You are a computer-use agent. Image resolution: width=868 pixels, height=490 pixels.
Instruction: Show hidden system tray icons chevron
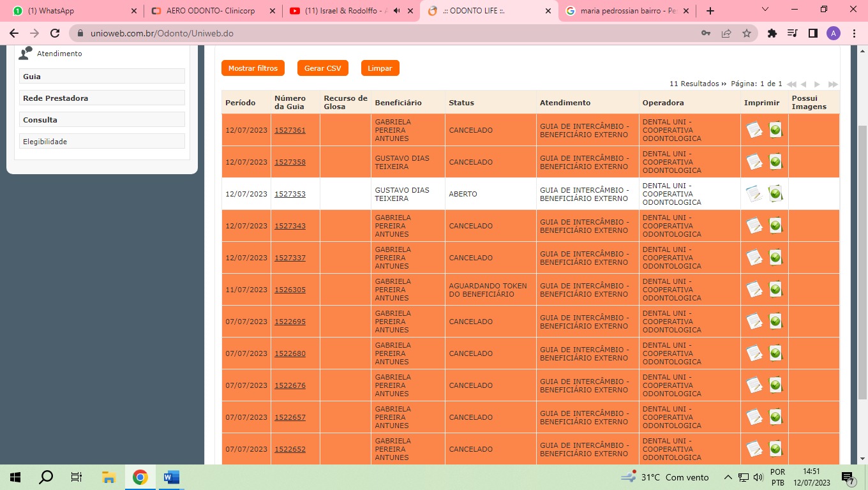pos(728,477)
